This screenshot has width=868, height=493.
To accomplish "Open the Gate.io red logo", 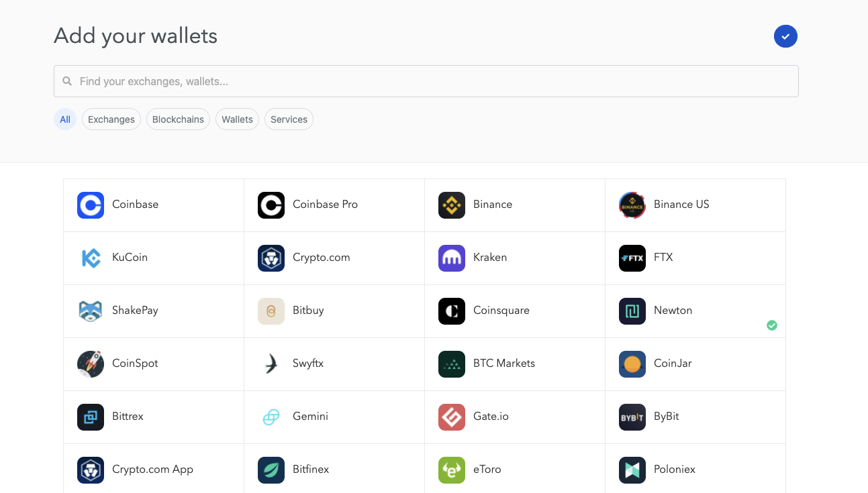I will [452, 417].
